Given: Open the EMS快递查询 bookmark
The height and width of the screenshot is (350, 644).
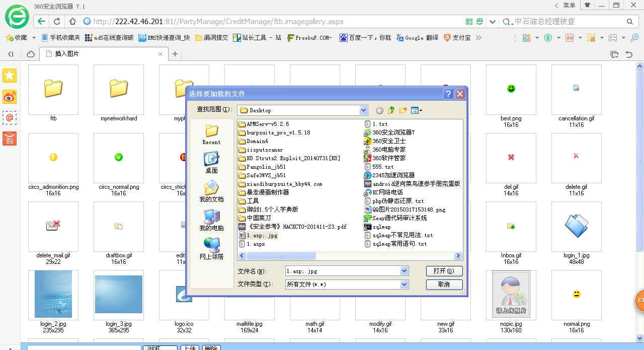Looking at the screenshot, I should [165, 38].
